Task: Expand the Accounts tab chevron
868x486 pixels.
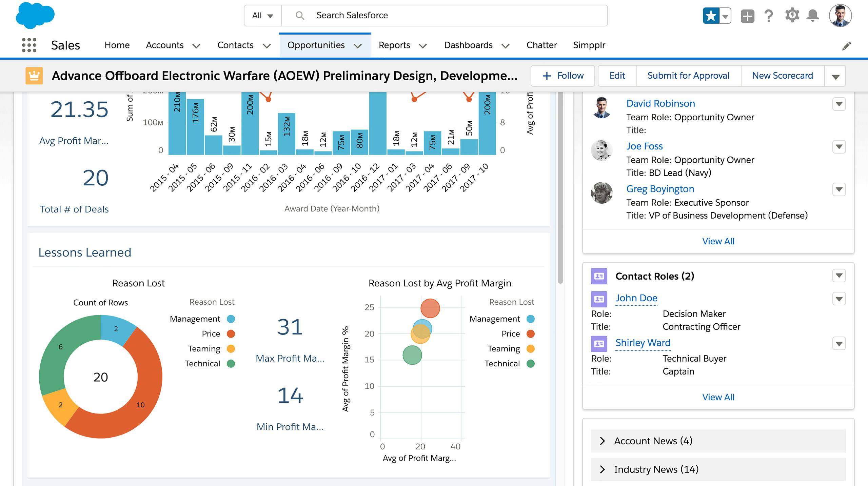Action: [x=196, y=46]
